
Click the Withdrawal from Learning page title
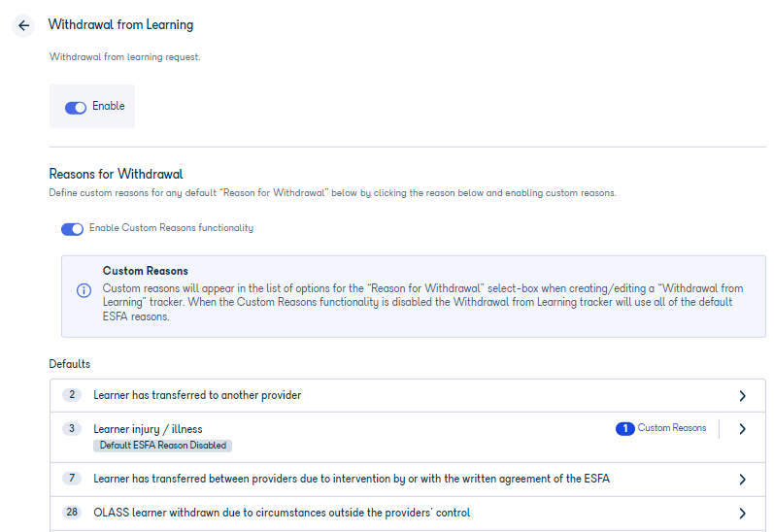(121, 24)
